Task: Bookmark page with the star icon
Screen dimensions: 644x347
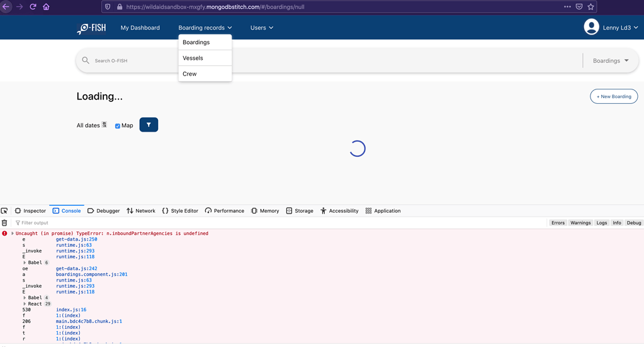Action: pyautogui.click(x=590, y=7)
